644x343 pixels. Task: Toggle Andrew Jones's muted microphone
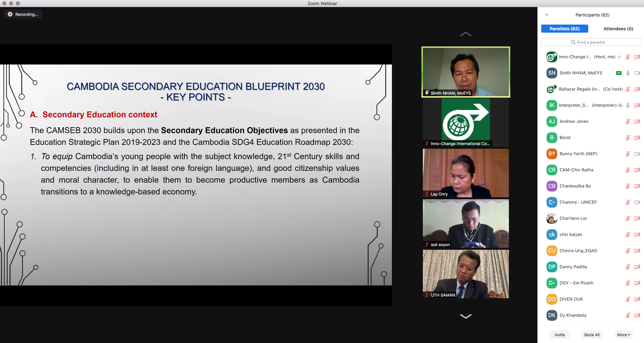[628, 122]
